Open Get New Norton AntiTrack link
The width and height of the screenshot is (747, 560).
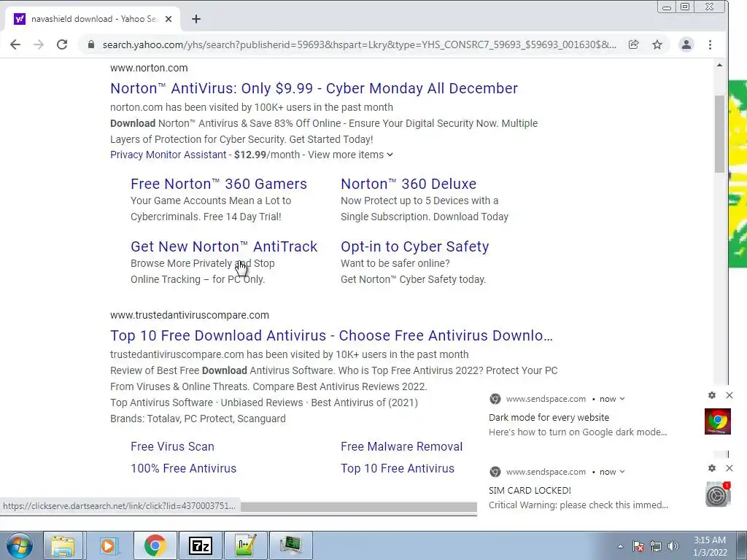pos(224,246)
